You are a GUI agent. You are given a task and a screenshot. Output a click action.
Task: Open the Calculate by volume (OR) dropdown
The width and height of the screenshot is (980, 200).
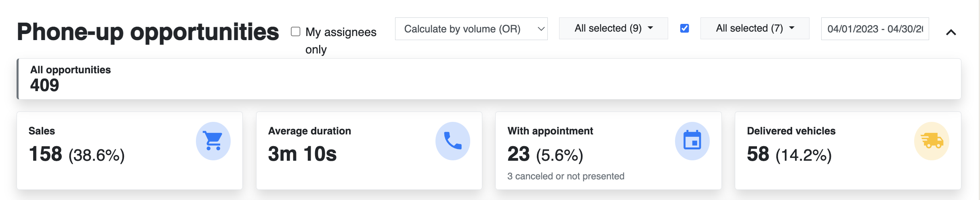[471, 29]
